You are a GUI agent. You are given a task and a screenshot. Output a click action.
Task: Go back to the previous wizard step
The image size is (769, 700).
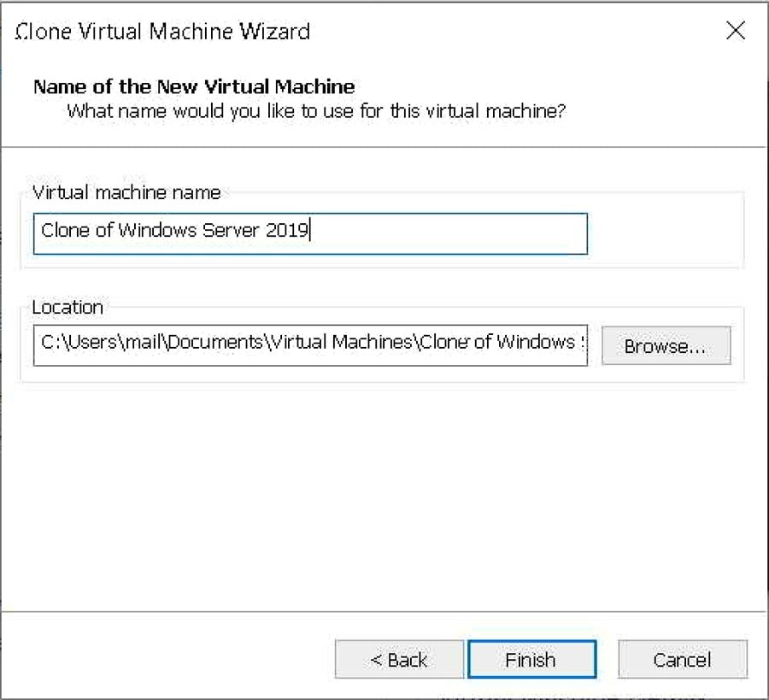click(x=399, y=660)
